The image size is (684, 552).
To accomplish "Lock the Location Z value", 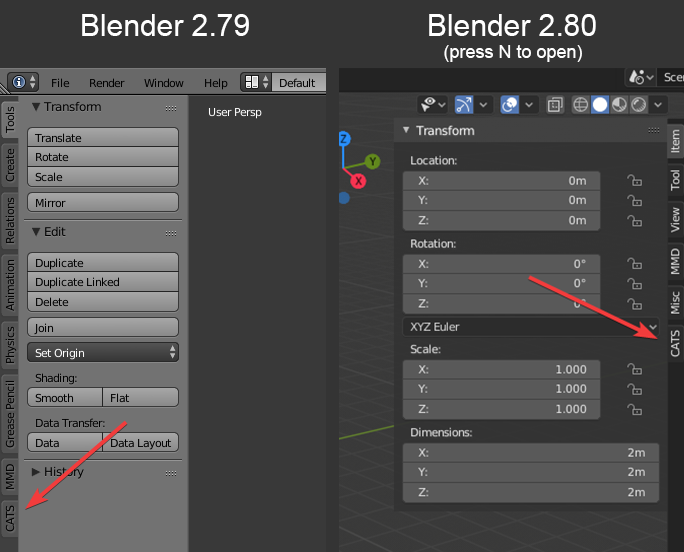I will (x=634, y=220).
